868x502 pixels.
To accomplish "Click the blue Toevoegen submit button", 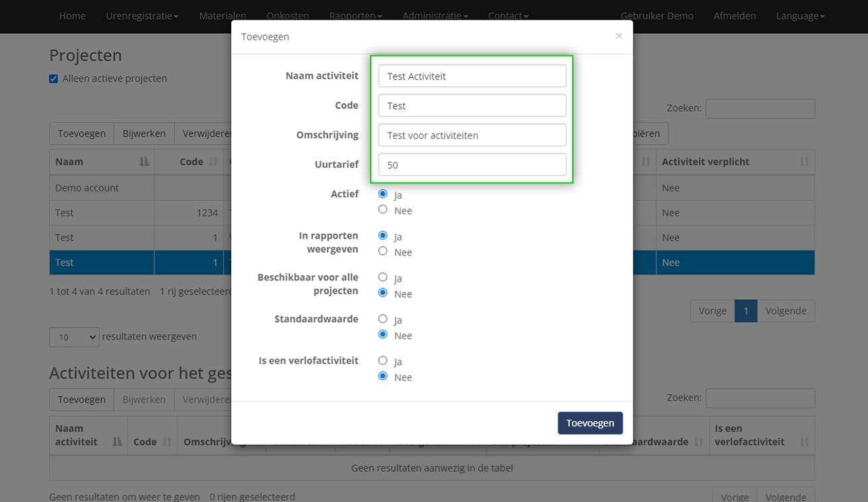I will (x=590, y=423).
